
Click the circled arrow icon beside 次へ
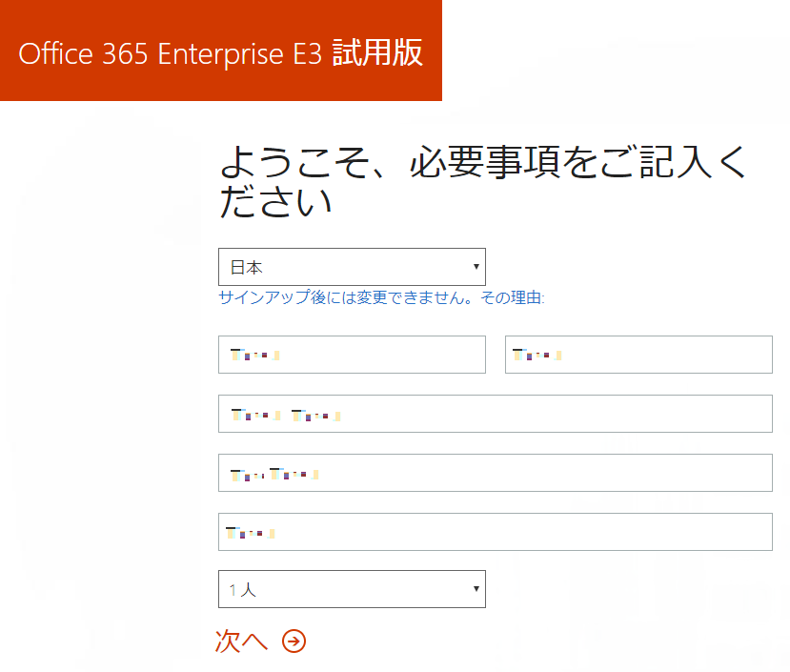pyautogui.click(x=294, y=641)
